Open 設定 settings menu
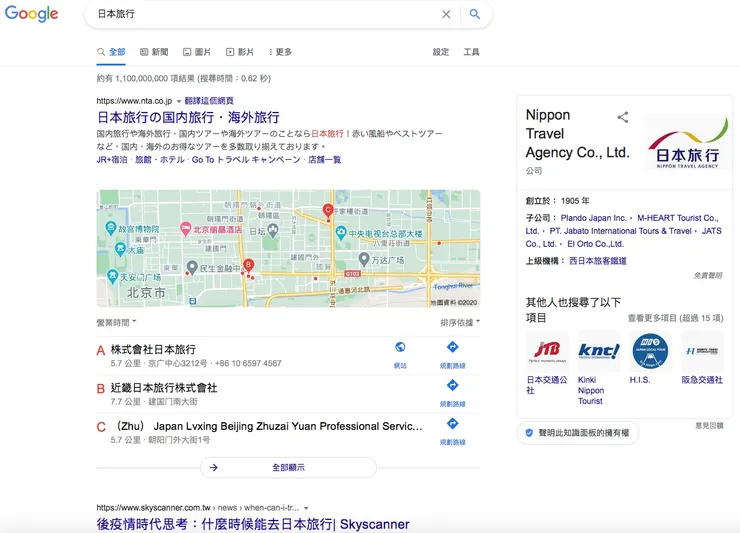Screen dimensions: 740x533 click(441, 52)
